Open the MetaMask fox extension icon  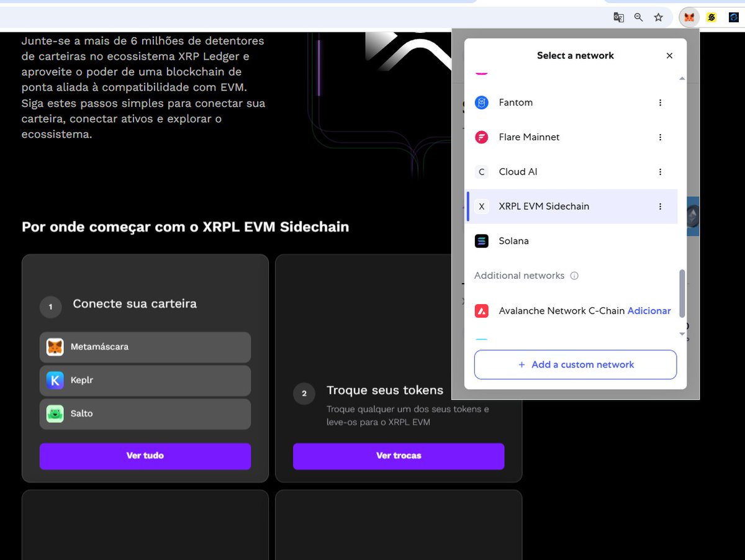coord(689,17)
